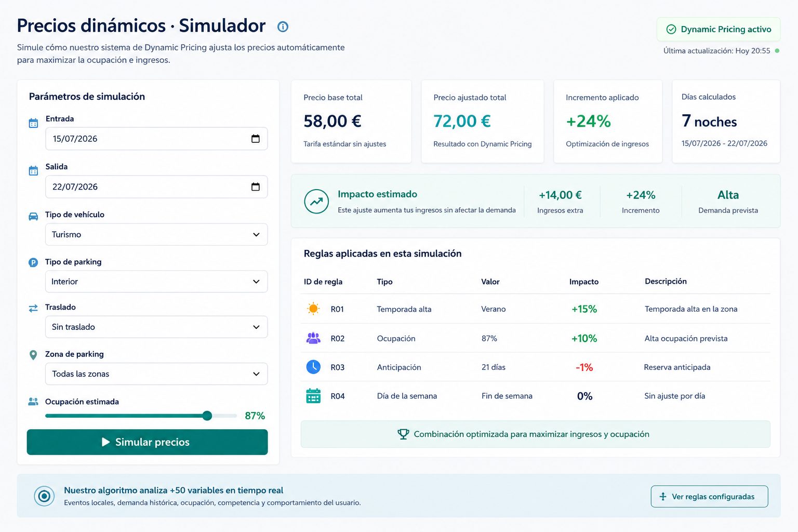Image resolution: width=798 pixels, height=532 pixels.
Task: Click the +24% Incremento aplicado value
Action: [x=589, y=121]
